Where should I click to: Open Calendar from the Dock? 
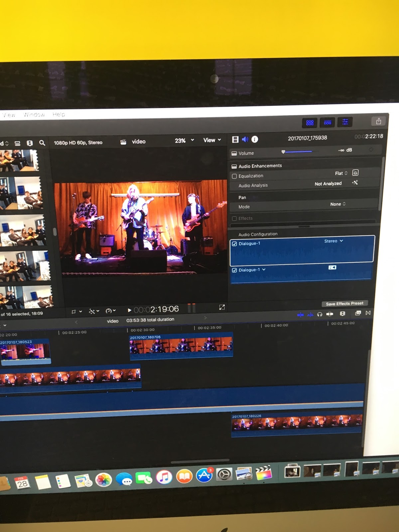tap(22, 483)
